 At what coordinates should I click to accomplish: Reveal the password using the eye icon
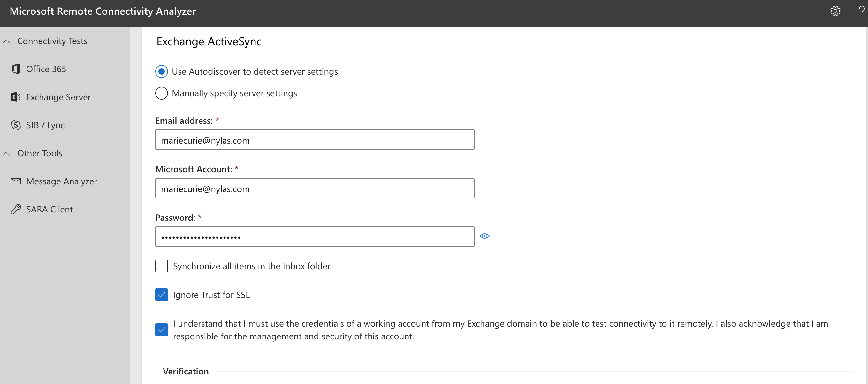pos(485,236)
